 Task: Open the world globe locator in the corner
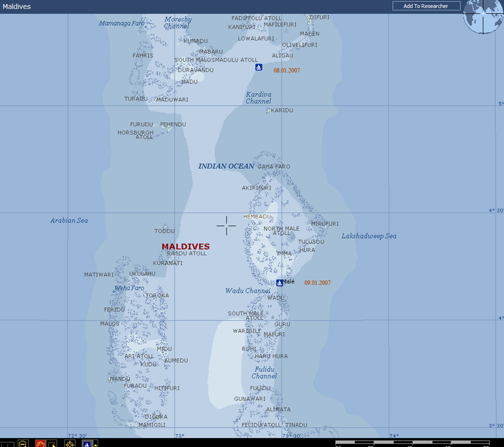pyautogui.click(x=483, y=16)
